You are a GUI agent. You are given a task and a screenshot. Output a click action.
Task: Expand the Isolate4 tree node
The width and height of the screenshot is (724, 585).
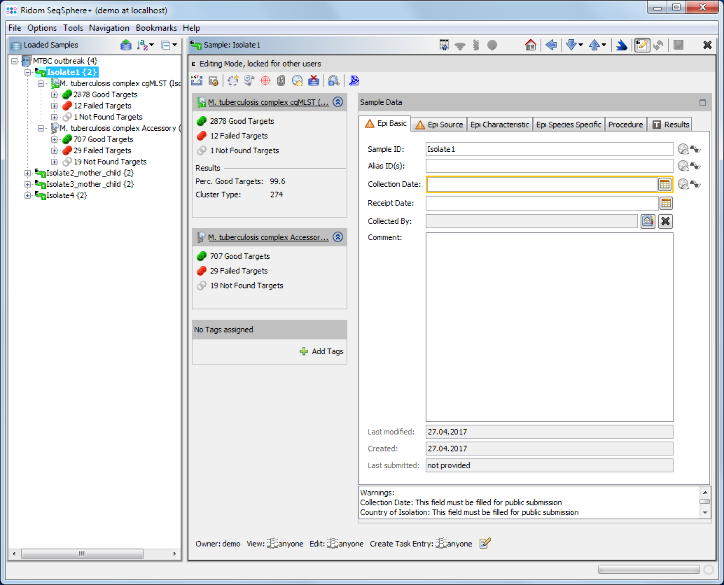click(x=28, y=195)
